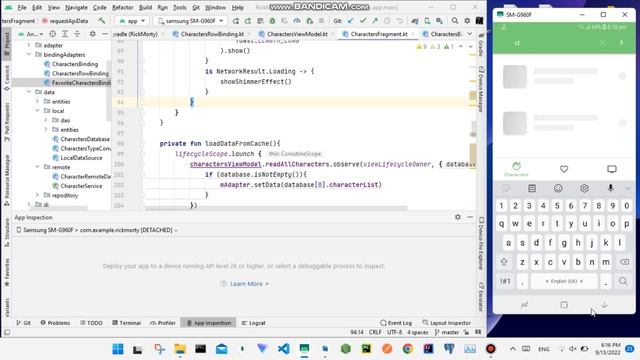Viewport: 640px width, 360px height.
Task: Click the Debug app bug icon
Action: [272, 21]
